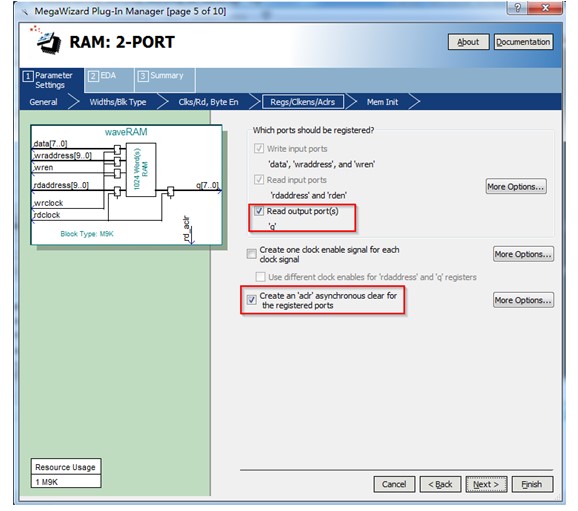Toggle Read input ports checkbox
This screenshot has width=578, height=511.
(x=259, y=180)
